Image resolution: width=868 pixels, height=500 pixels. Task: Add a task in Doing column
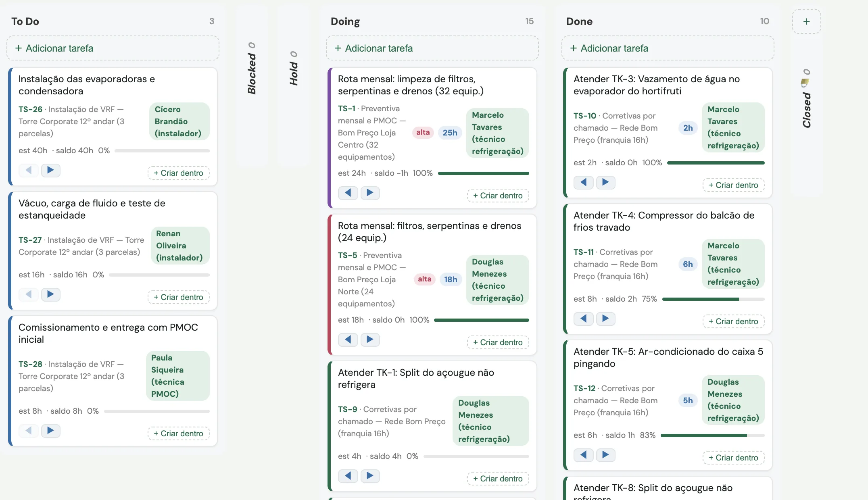pyautogui.click(x=432, y=48)
